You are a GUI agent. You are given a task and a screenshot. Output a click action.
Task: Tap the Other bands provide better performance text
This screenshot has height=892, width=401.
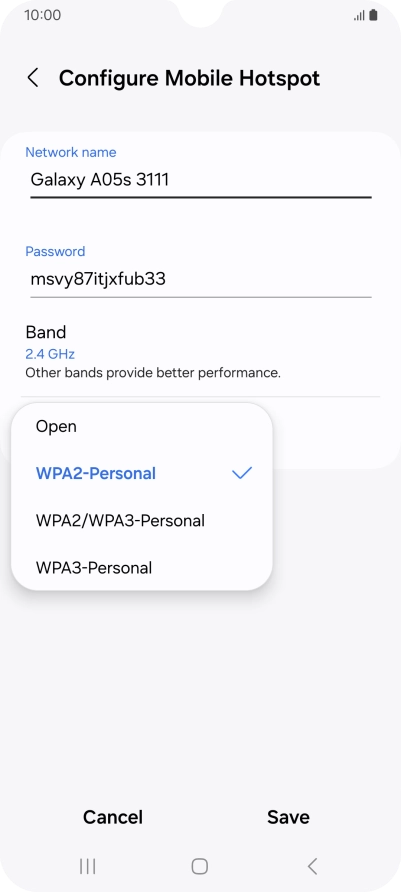click(153, 374)
